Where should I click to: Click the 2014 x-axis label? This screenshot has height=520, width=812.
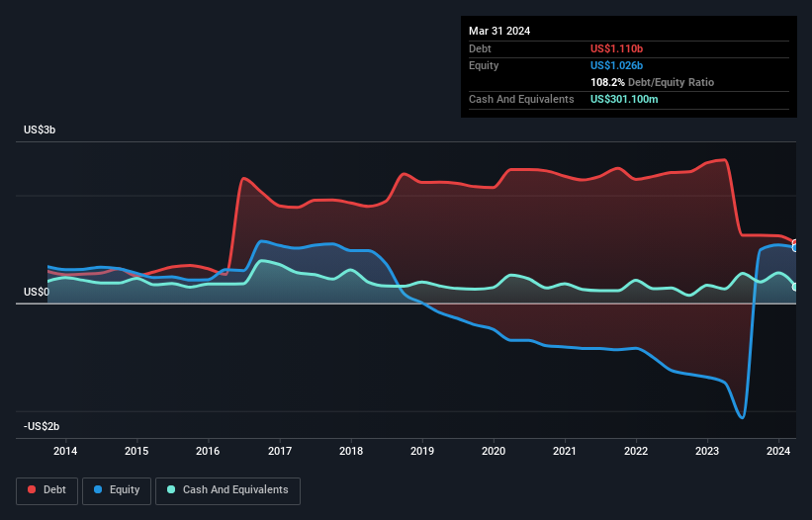[65, 451]
